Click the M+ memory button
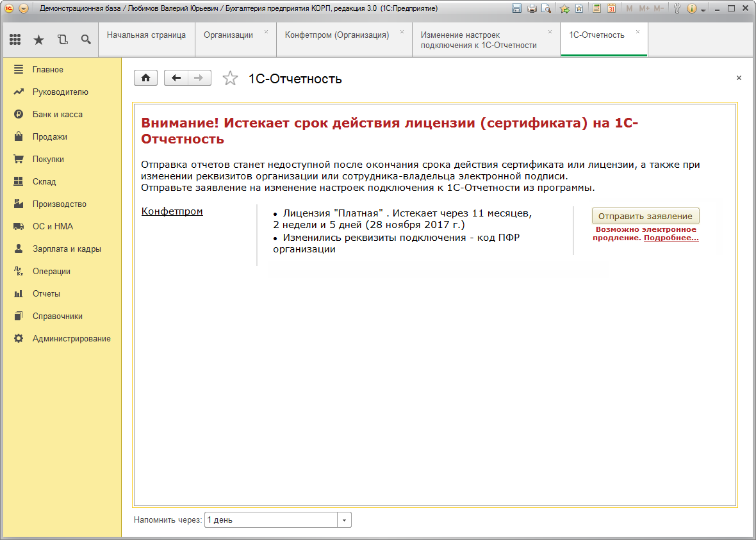This screenshot has height=540, width=756. [x=644, y=9]
